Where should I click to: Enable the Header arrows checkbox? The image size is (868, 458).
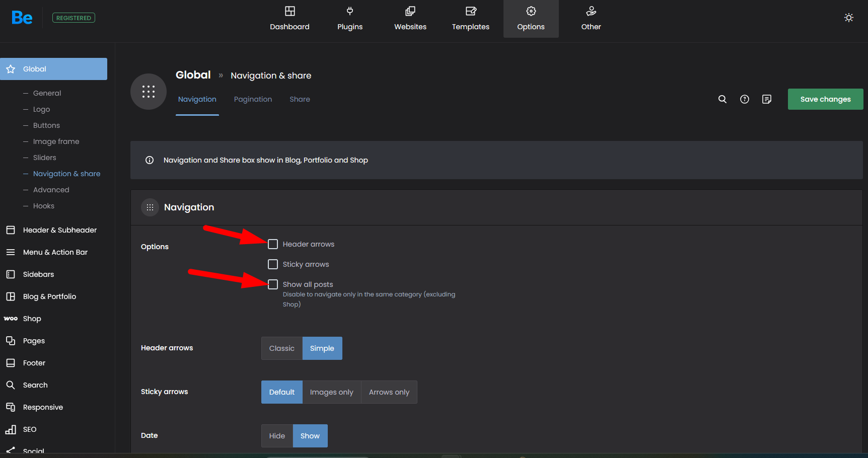pos(273,244)
